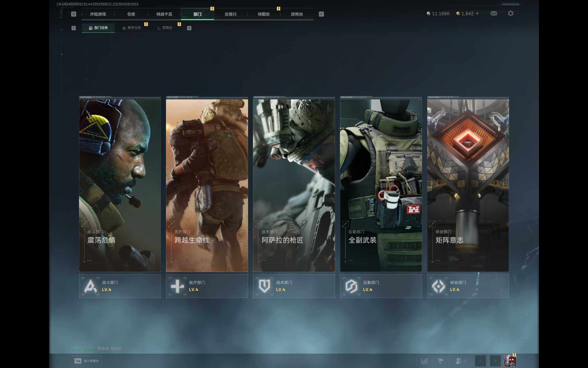This screenshot has height=368, width=588.
Task: Click the 后勤部门 LV.4 button
Action: coord(381,286)
